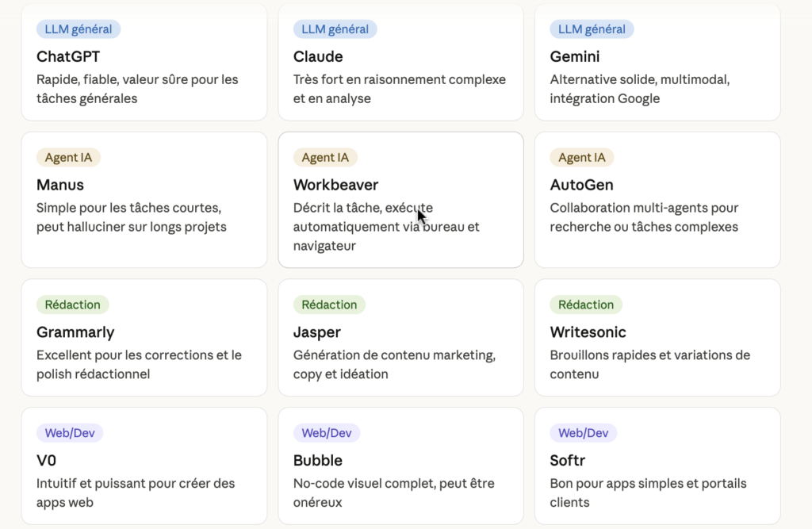Click the Web/Dev badge above Bubble
This screenshot has height=529, width=812.
pos(326,433)
